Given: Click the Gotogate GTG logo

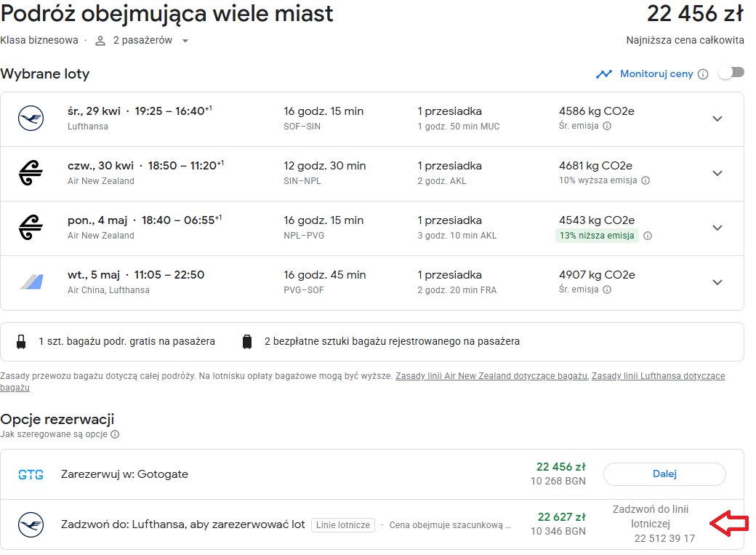Looking at the screenshot, I should pos(31,475).
